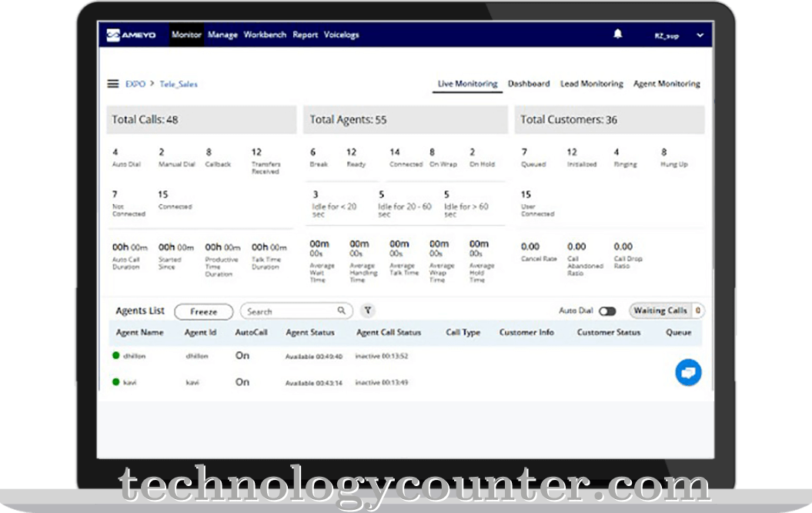This screenshot has height=513, width=812.
Task: Click the Callback statistic
Action: tap(218, 158)
